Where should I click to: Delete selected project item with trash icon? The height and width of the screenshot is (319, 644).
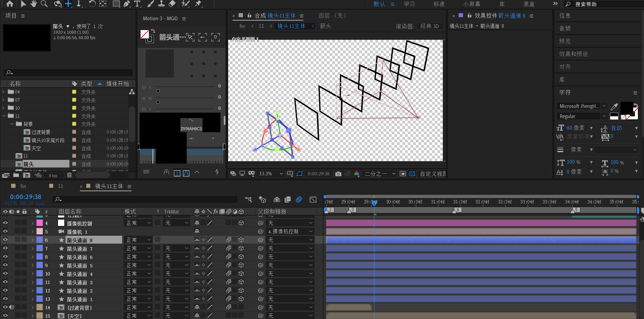(x=69, y=175)
